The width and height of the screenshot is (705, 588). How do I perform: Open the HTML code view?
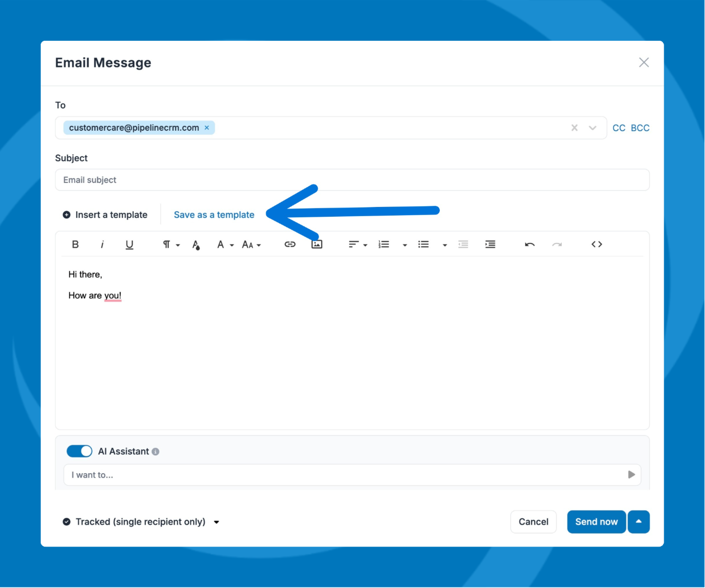(597, 244)
